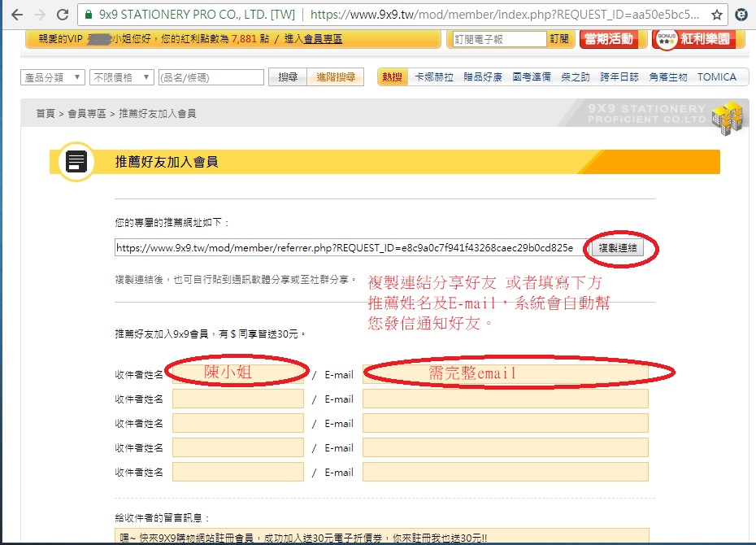Click the first 收件者姓名 name field
The width and height of the screenshot is (756, 545).
(x=238, y=374)
